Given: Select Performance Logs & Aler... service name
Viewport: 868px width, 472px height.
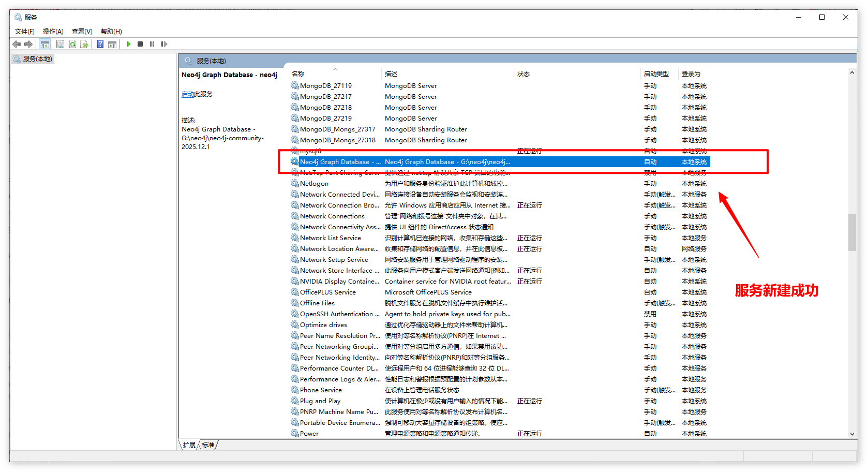Looking at the screenshot, I should tap(340, 379).
